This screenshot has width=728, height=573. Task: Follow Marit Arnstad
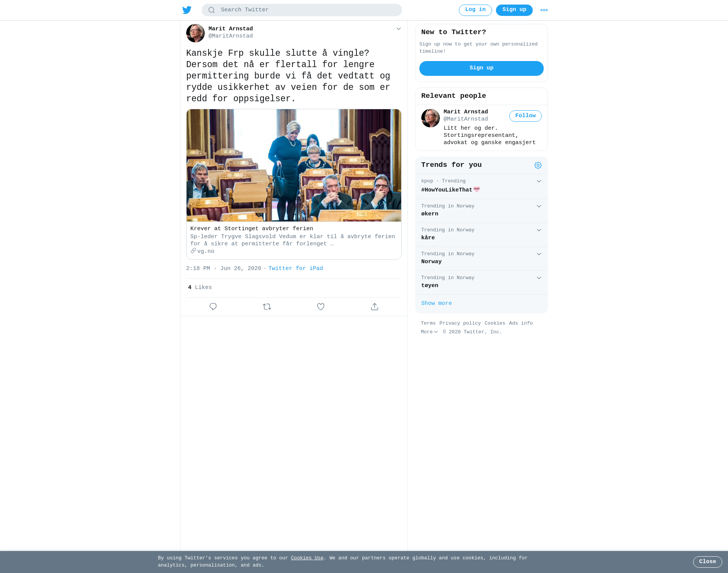click(526, 116)
